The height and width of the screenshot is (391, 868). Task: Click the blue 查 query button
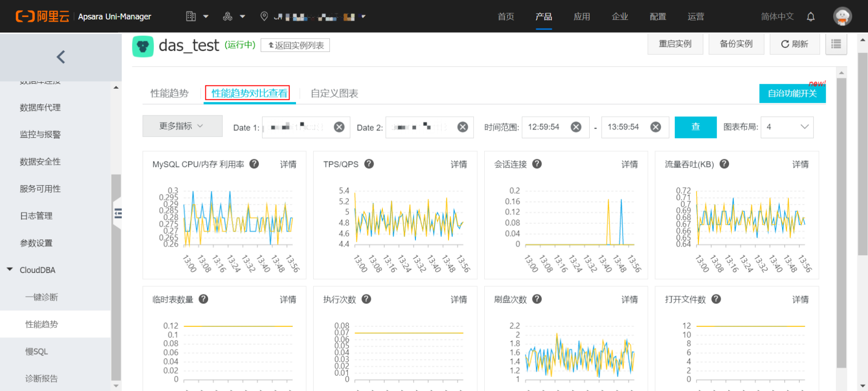point(696,127)
